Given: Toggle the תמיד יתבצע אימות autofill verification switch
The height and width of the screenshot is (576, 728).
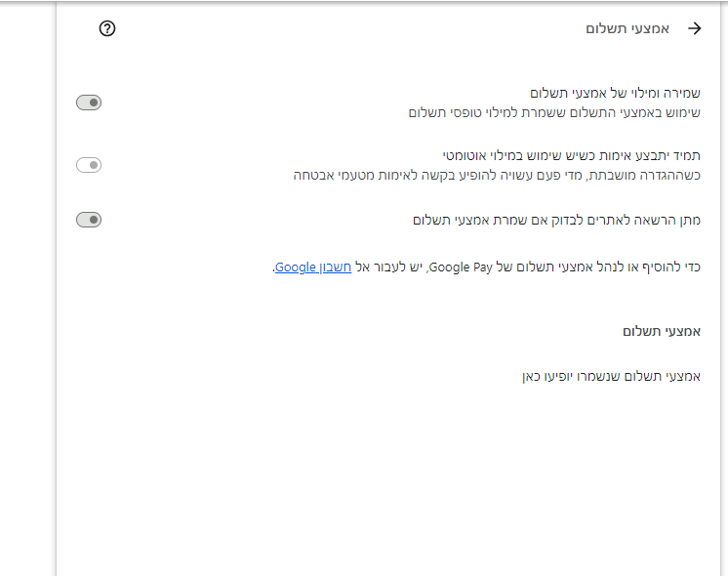Looking at the screenshot, I should pos(89,165).
